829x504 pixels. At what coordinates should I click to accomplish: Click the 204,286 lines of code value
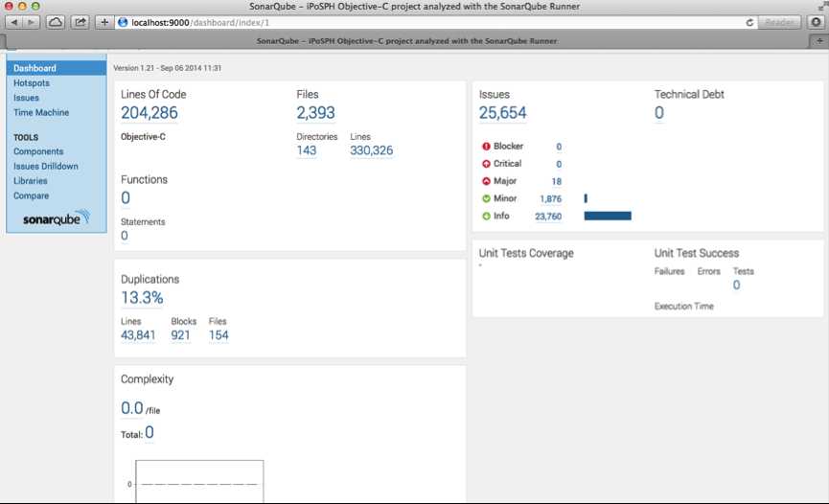[x=150, y=113]
